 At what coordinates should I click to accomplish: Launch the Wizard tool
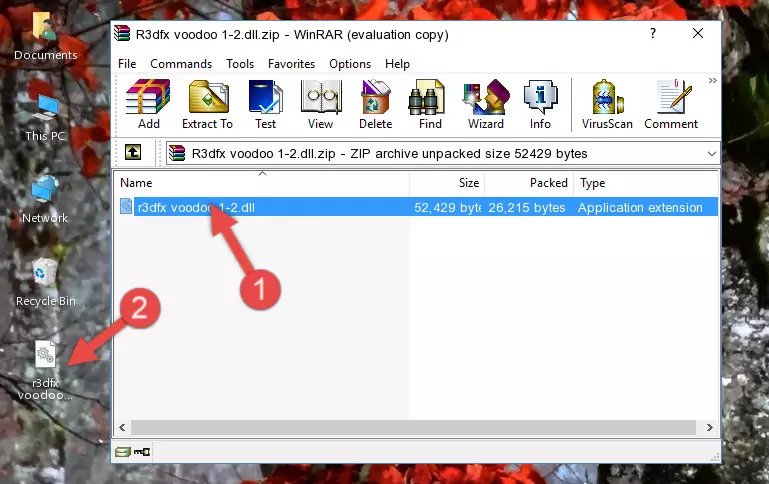tap(486, 104)
